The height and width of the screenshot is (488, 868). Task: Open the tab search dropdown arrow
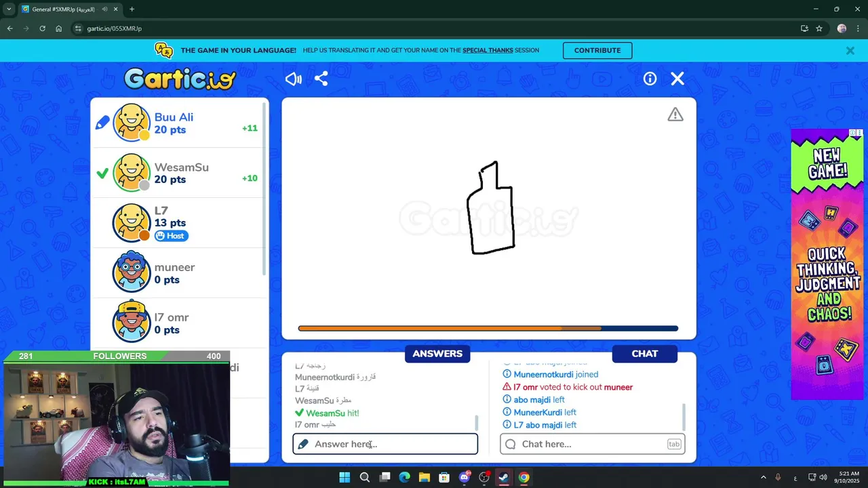(9, 9)
